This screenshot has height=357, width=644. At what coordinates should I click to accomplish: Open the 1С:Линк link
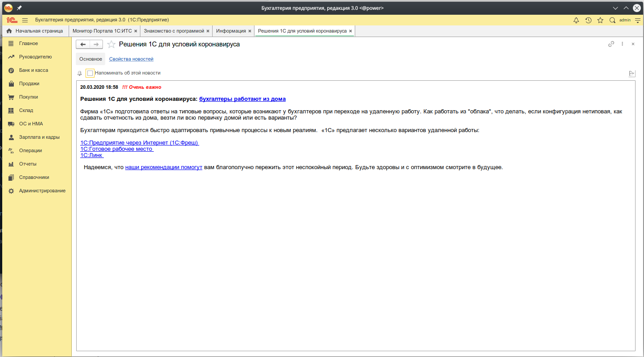pos(92,155)
